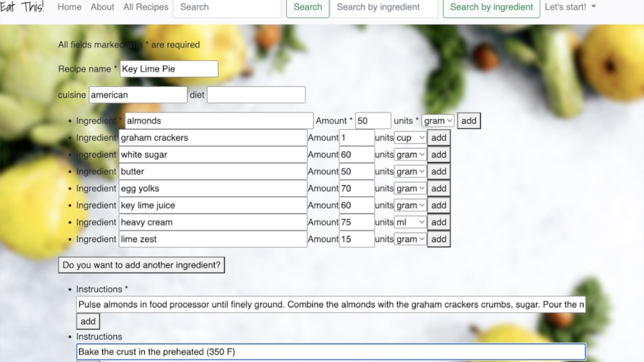Click add button for graham crackers
Image resolution: width=644 pixels, height=362 pixels.
click(x=438, y=137)
